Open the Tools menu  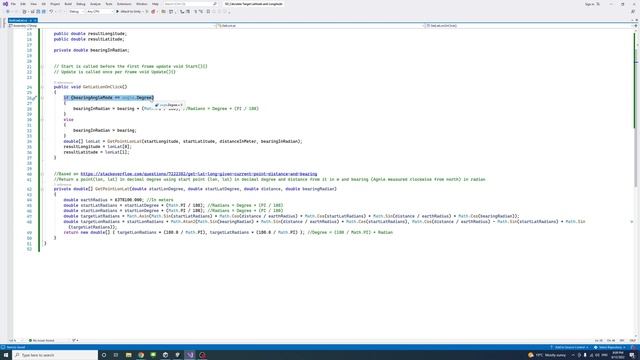pyautogui.click(x=109, y=4)
